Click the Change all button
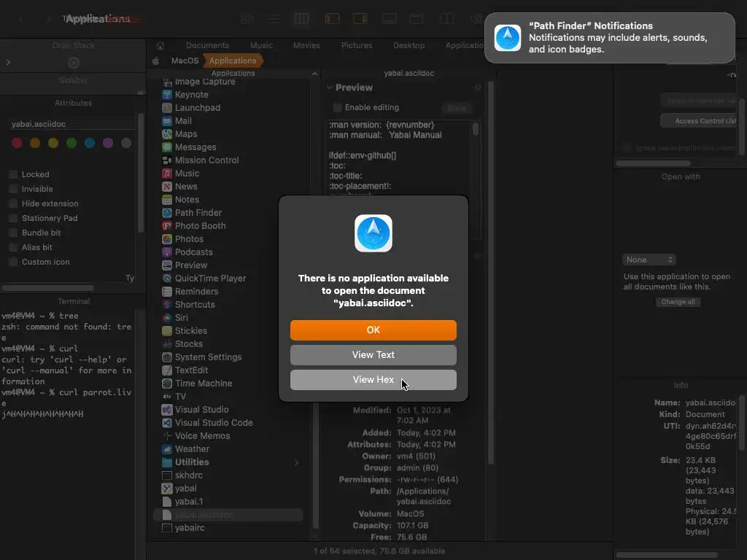 tap(678, 302)
